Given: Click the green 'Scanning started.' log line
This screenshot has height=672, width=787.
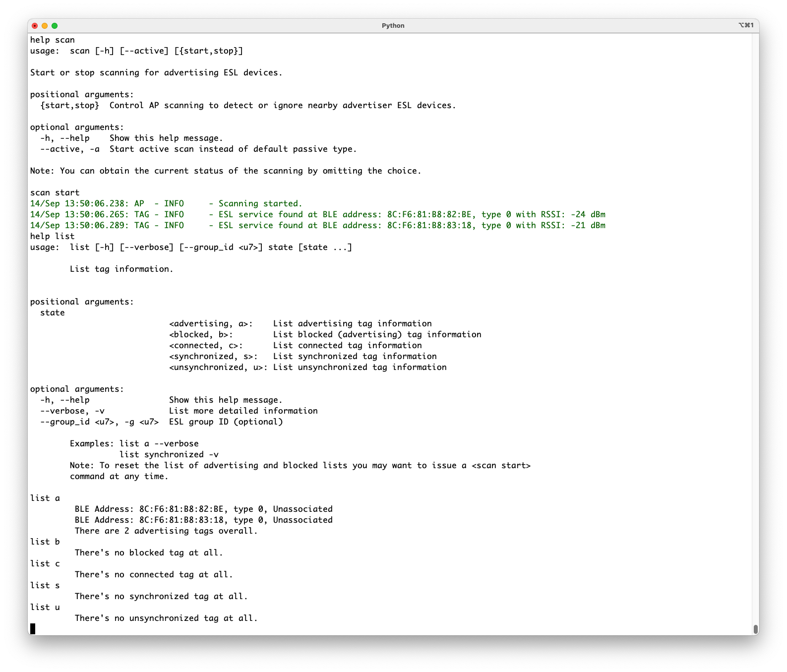Looking at the screenshot, I should (166, 203).
